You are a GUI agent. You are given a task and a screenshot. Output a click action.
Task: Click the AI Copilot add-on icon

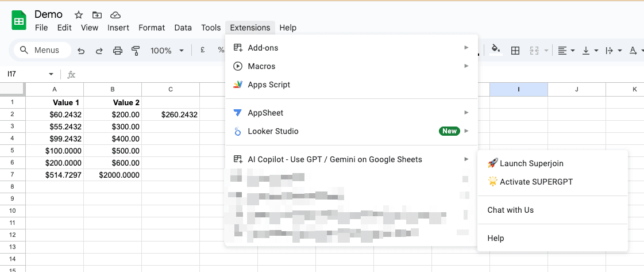pyautogui.click(x=237, y=159)
